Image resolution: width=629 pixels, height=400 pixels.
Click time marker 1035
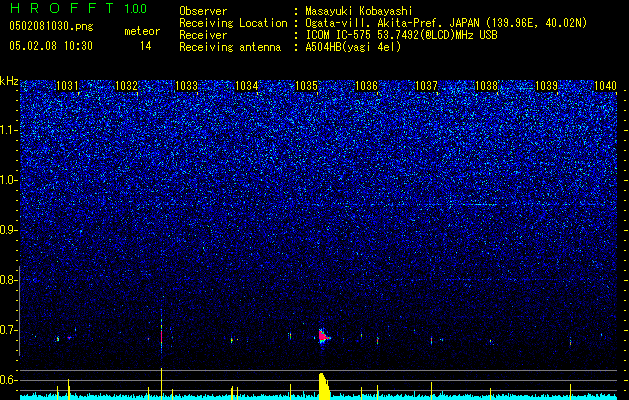coord(306,86)
